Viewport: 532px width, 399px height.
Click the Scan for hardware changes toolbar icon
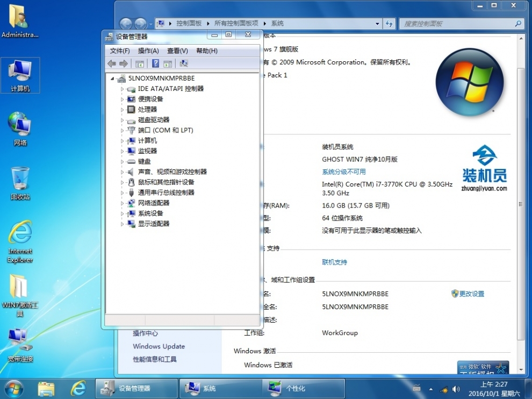pyautogui.click(x=184, y=63)
